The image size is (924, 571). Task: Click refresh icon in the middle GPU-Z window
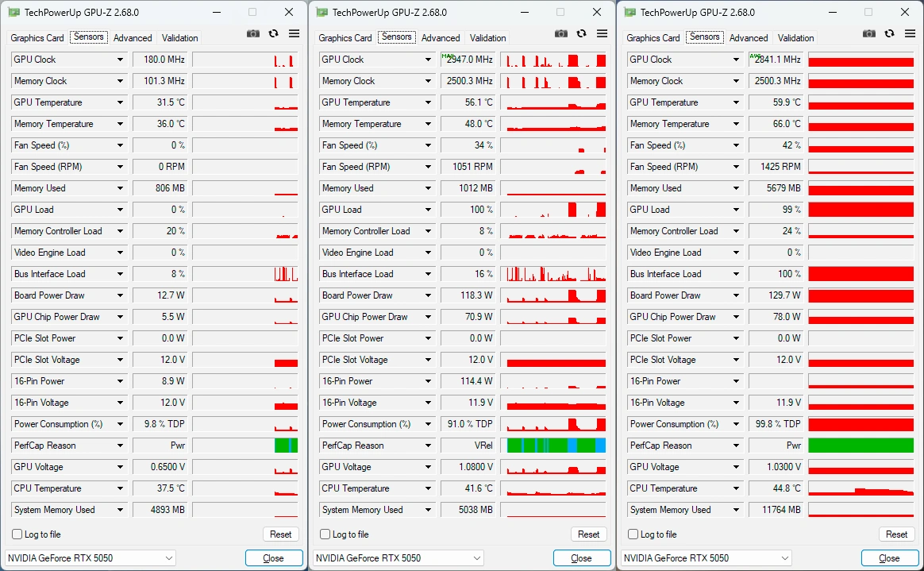click(x=582, y=34)
